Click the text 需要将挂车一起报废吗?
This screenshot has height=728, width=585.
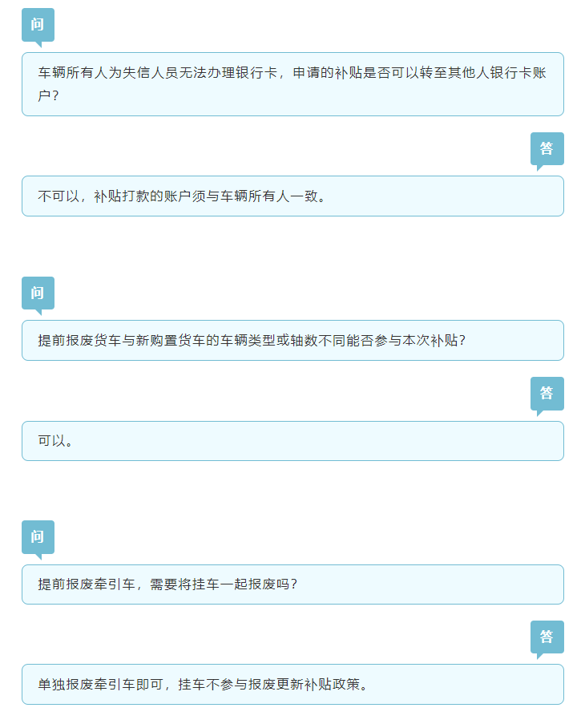[x=223, y=584]
